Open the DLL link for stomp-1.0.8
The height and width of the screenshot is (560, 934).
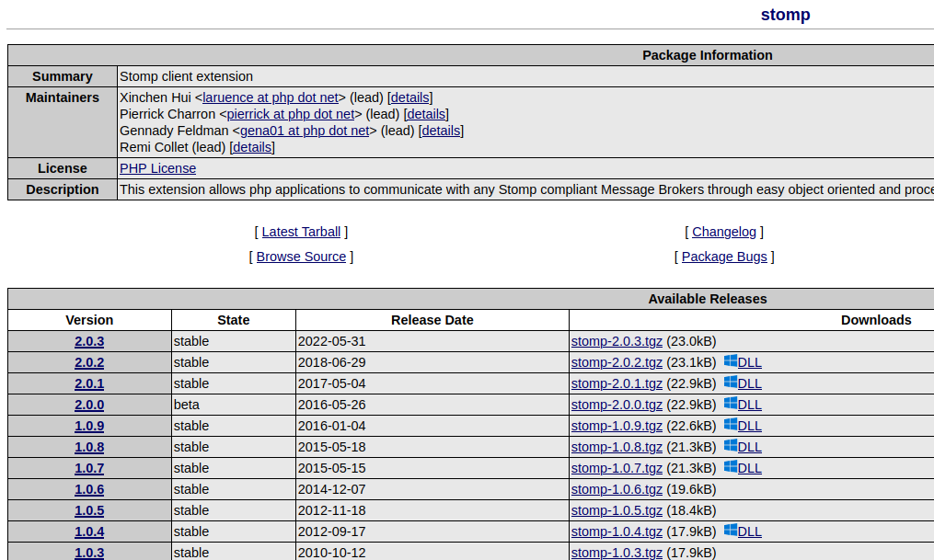tap(749, 447)
